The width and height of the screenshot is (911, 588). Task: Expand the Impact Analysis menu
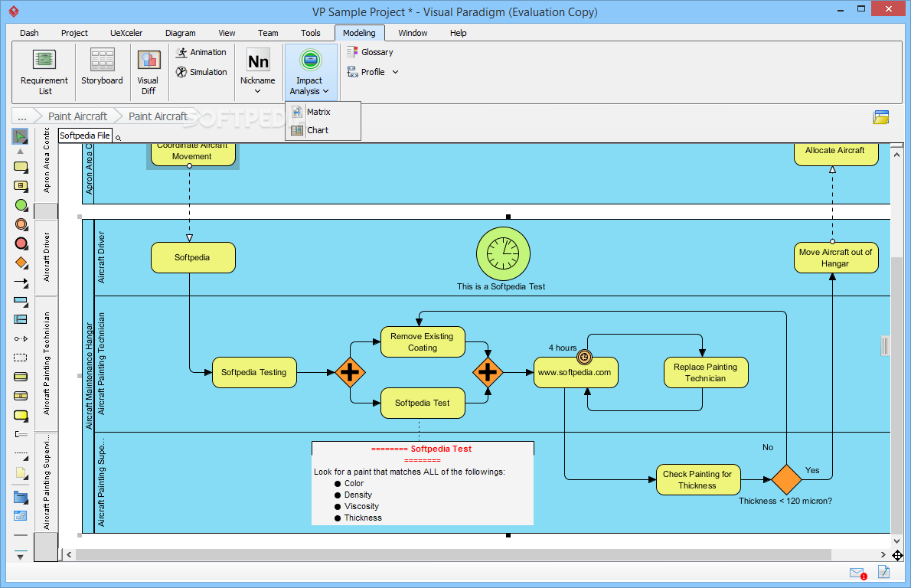[310, 72]
